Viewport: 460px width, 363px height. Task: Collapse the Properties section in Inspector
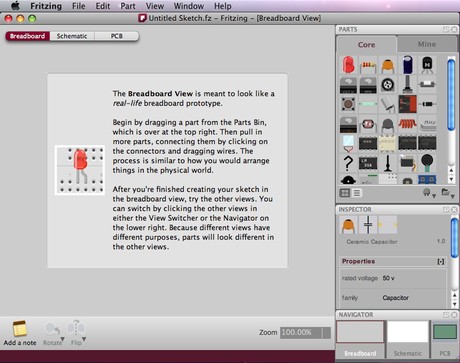click(441, 262)
